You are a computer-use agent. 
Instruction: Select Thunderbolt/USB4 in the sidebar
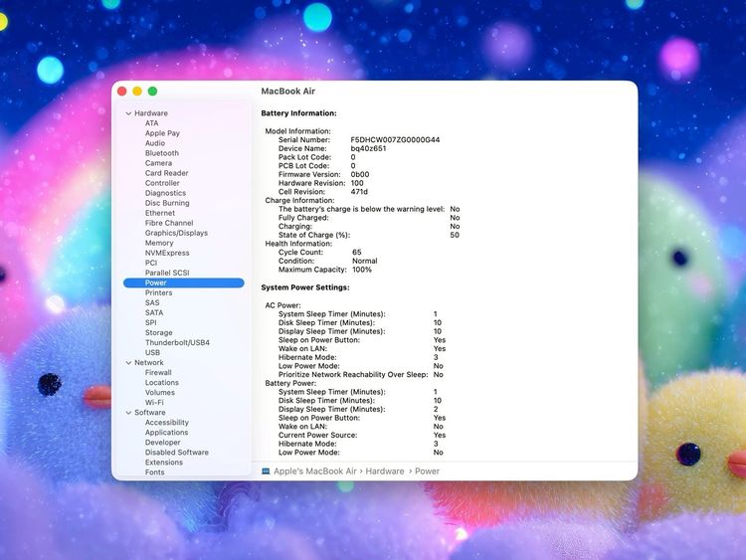(177, 343)
